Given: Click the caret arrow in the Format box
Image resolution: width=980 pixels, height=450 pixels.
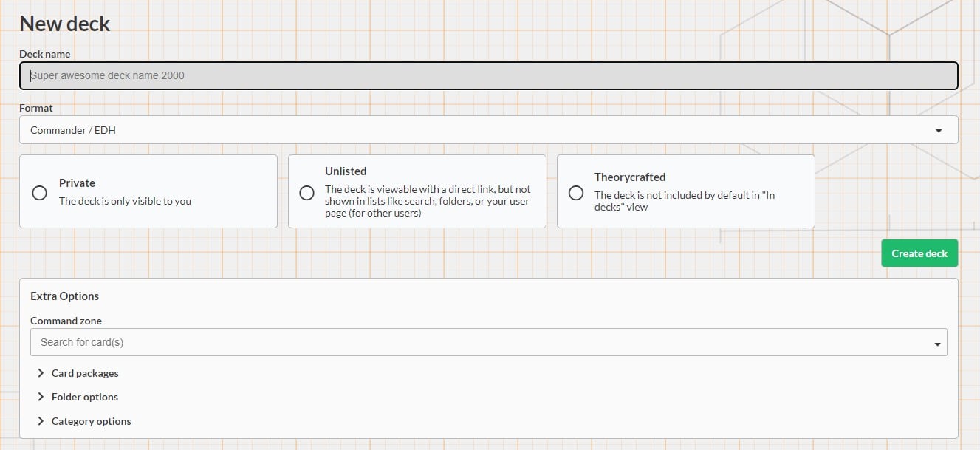Looking at the screenshot, I should (938, 131).
